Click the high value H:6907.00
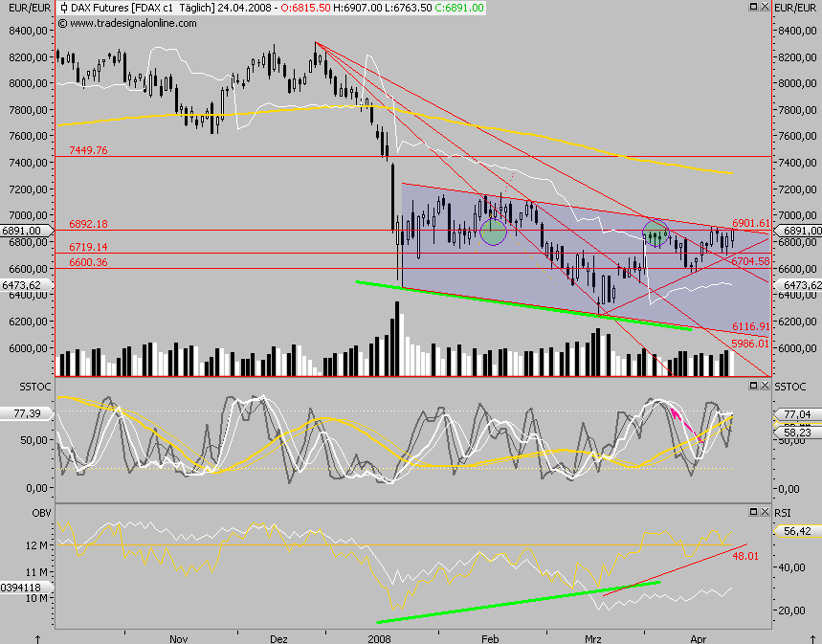The image size is (822, 644). [358, 8]
